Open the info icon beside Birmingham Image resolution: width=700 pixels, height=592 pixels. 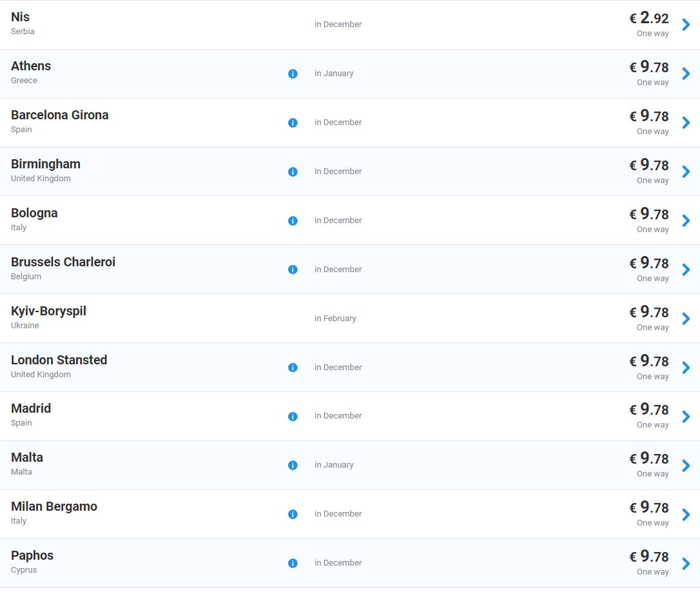coord(293,172)
